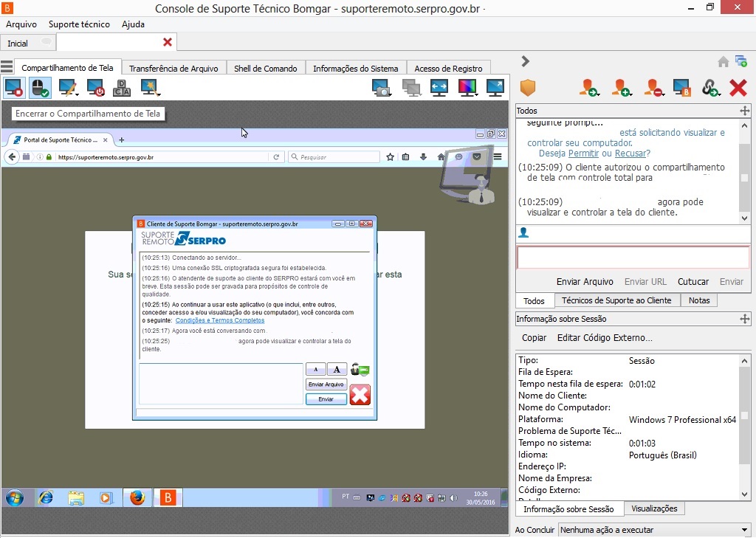Open the transfer session user arrow icon
756x538 pixels.
pos(588,88)
